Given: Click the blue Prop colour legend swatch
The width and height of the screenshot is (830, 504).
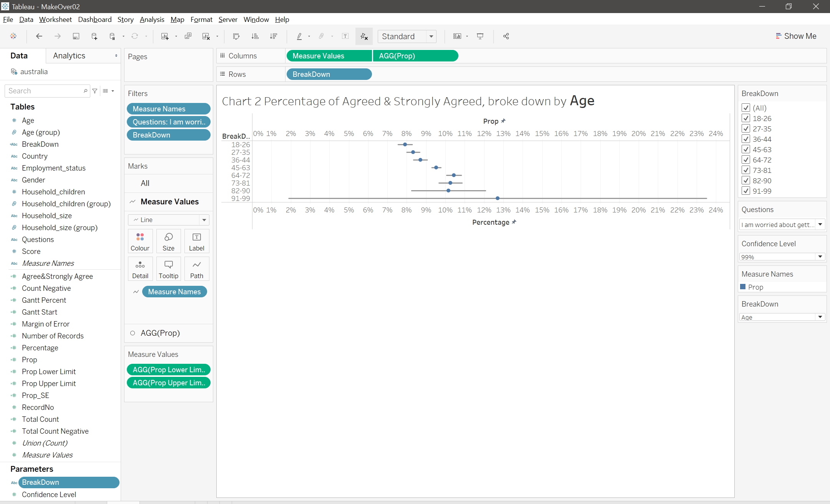Looking at the screenshot, I should (743, 287).
